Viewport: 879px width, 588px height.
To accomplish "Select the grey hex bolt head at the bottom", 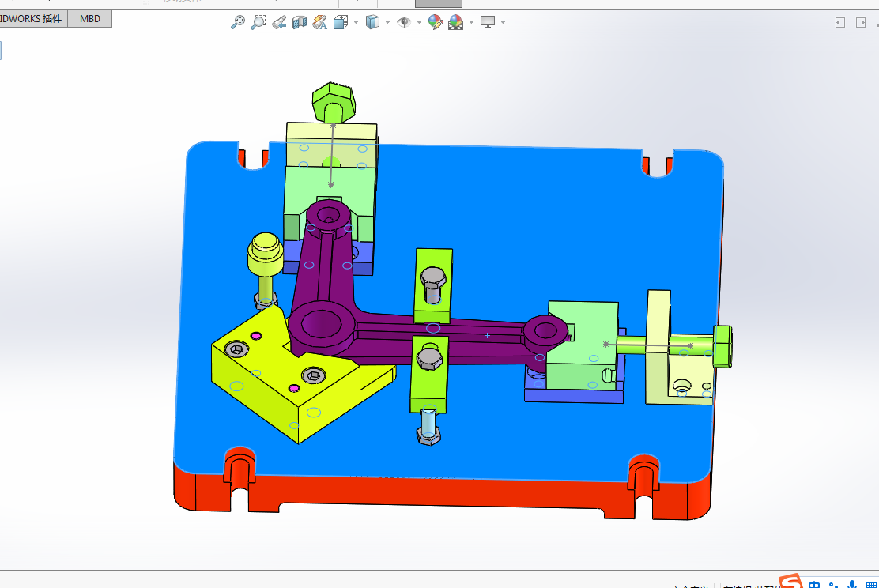I will pos(429,435).
